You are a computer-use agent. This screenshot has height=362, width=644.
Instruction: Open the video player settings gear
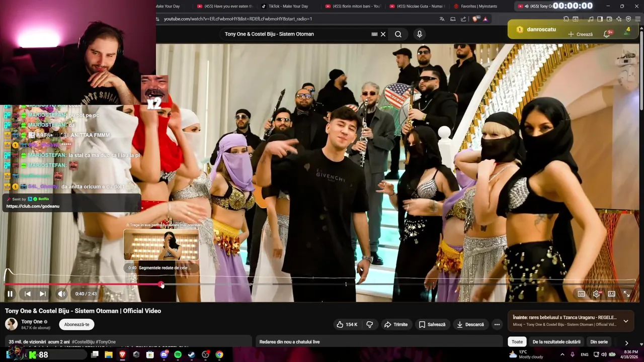click(x=596, y=294)
